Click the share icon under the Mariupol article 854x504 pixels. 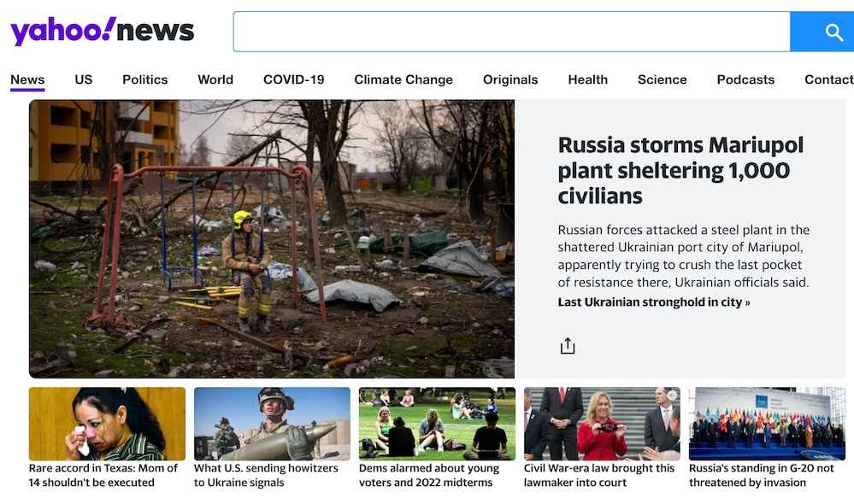568,346
